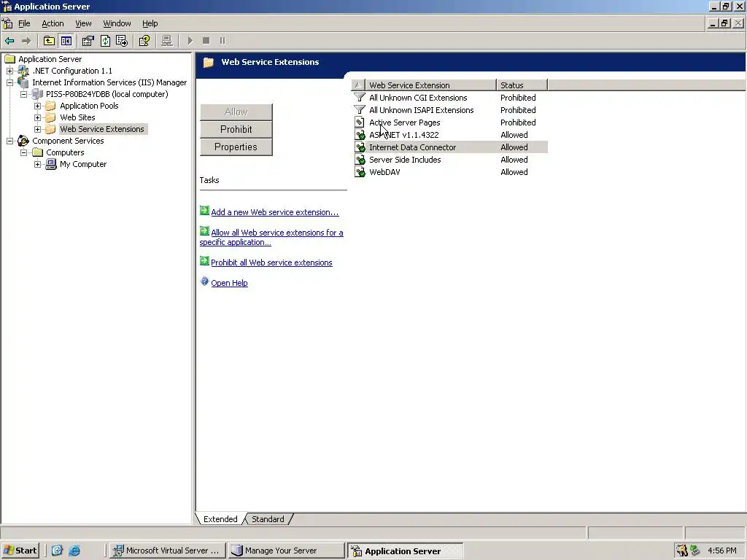This screenshot has height=560, width=747.
Task: Click the Application Server root folder icon
Action: [10, 59]
